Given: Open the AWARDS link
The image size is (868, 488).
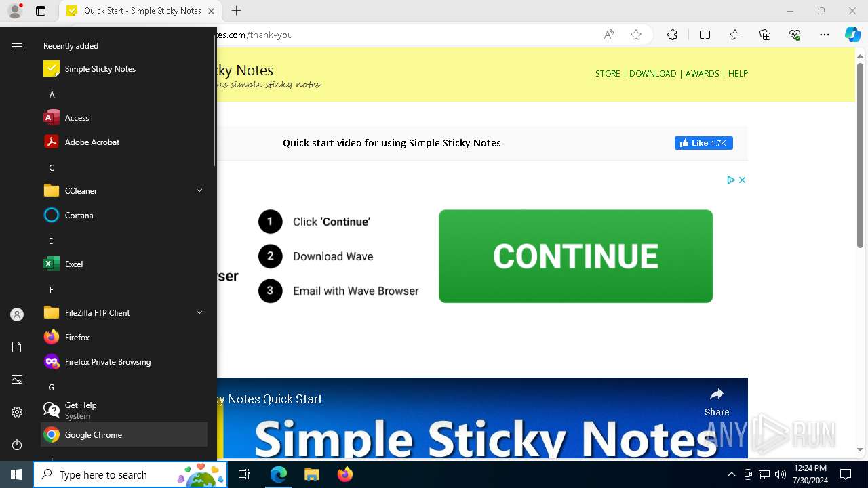Looking at the screenshot, I should pyautogui.click(x=702, y=74).
